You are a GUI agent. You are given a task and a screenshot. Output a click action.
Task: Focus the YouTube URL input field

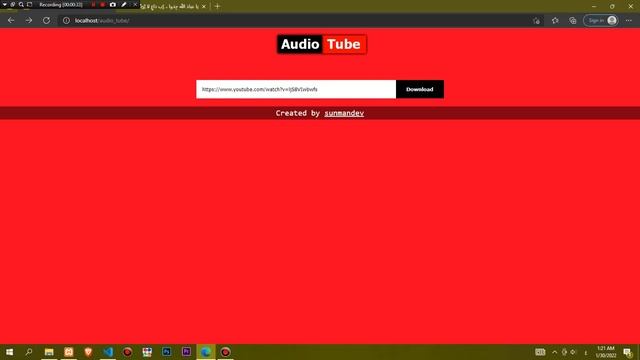tap(296, 89)
